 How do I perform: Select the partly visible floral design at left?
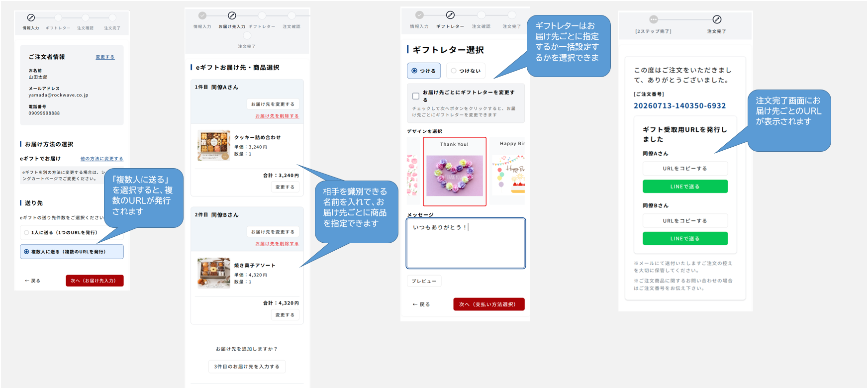tap(413, 172)
